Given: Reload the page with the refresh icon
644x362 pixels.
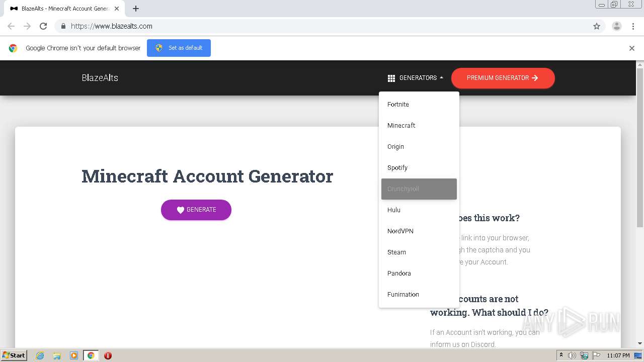Looking at the screenshot, I should tap(43, 26).
